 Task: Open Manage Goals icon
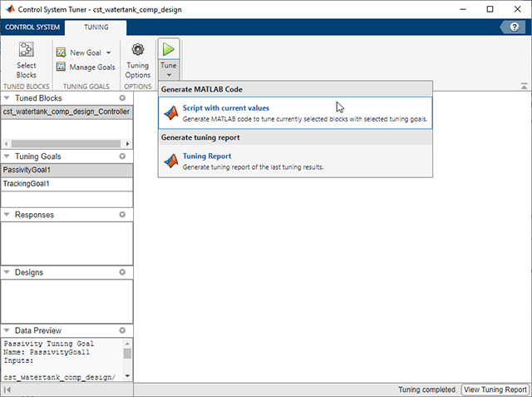click(61, 67)
